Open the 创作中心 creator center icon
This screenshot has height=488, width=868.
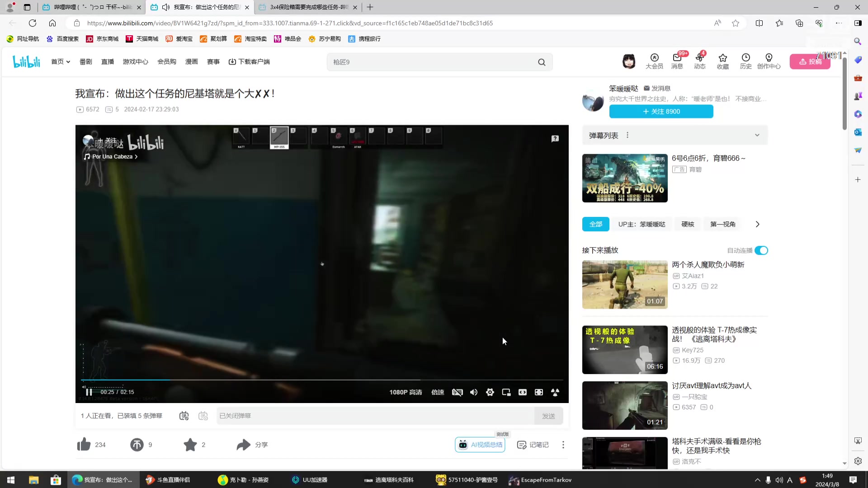click(x=769, y=61)
